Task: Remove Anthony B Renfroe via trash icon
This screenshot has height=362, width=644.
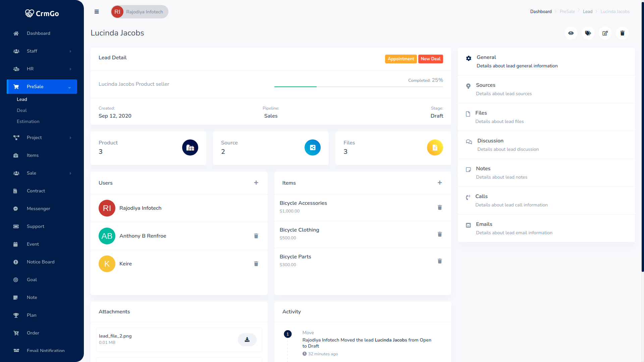Action: (256, 236)
